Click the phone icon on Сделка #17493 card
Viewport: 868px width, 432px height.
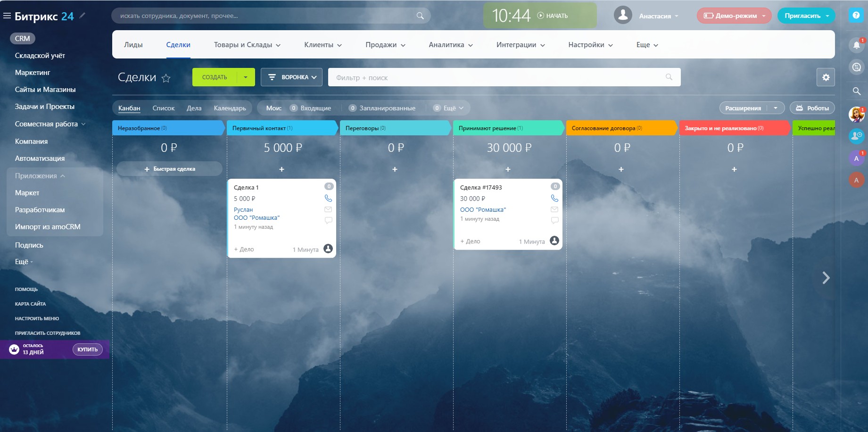554,199
